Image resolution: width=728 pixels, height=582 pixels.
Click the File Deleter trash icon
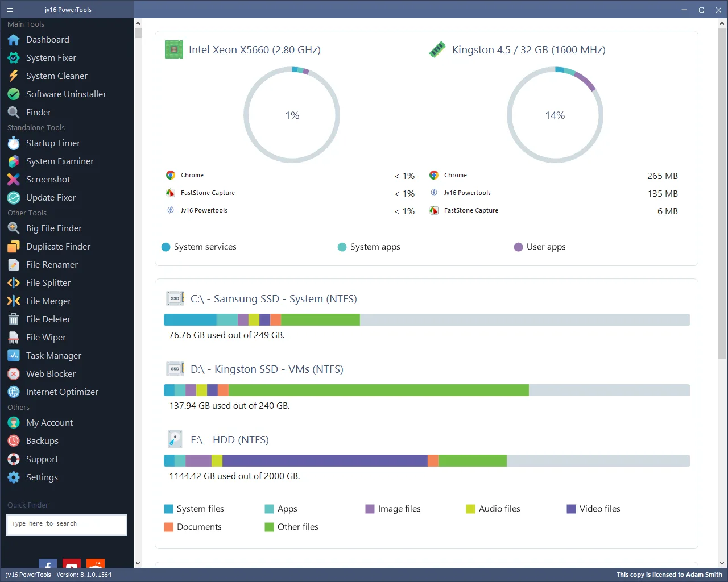point(14,319)
